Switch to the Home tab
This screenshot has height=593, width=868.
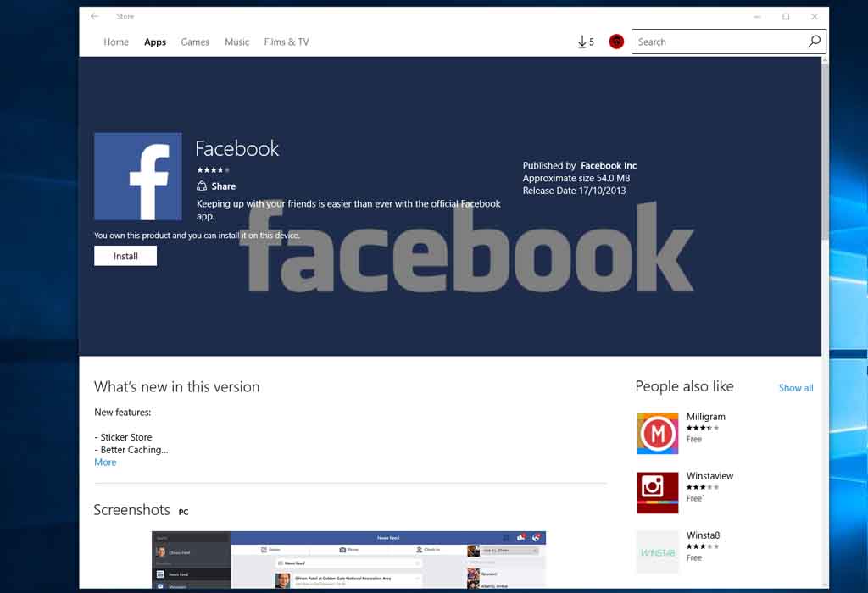(x=116, y=42)
